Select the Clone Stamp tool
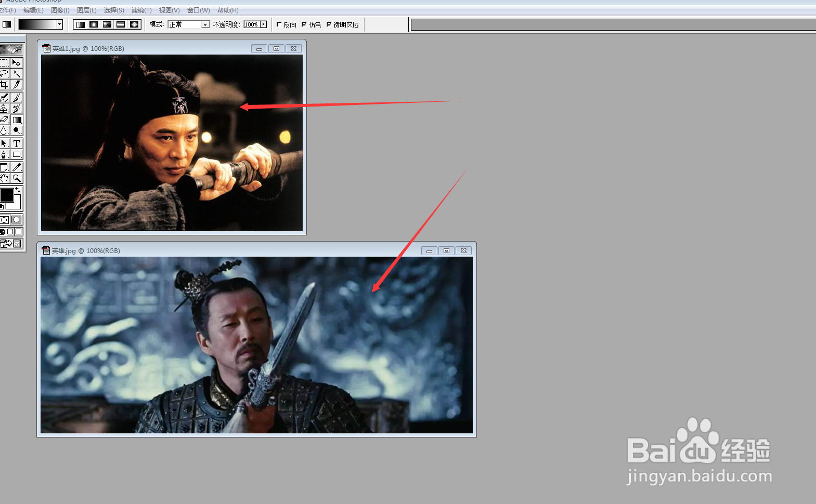Viewport: 816px width, 504px height. click(x=4, y=109)
